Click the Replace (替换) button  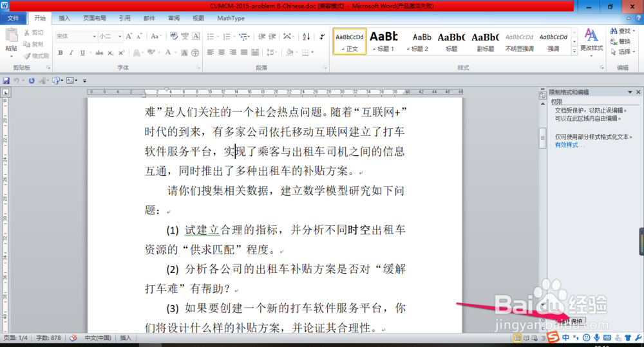coord(621,41)
